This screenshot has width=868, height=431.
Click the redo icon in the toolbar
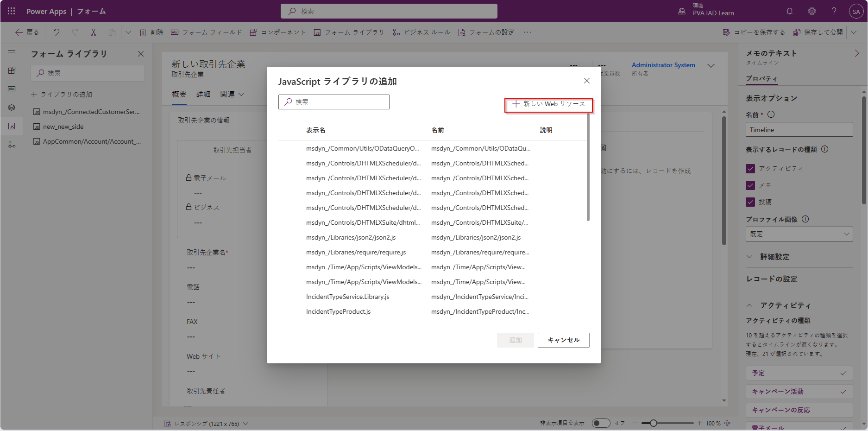click(x=75, y=32)
